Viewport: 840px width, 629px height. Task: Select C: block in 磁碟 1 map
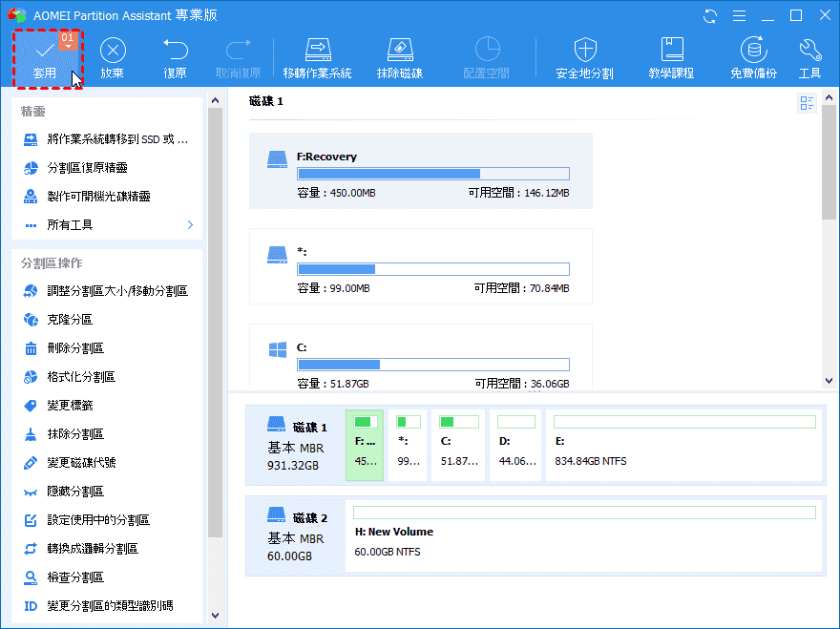click(458, 445)
